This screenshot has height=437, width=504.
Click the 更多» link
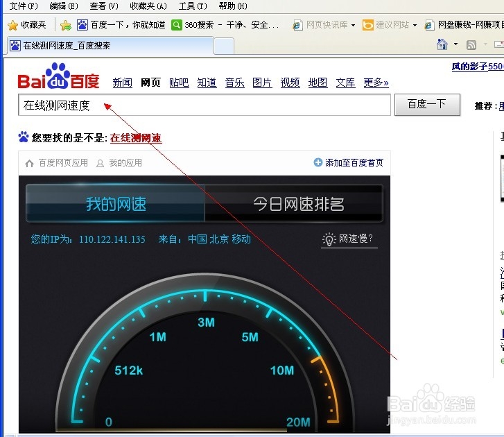pyautogui.click(x=376, y=83)
